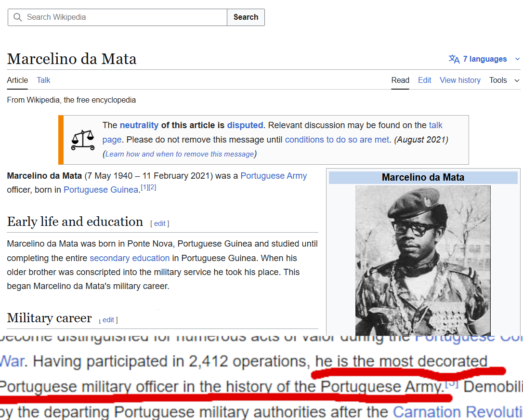Edit the Military career section
The height and width of the screenshot is (420, 523).
[108, 320]
